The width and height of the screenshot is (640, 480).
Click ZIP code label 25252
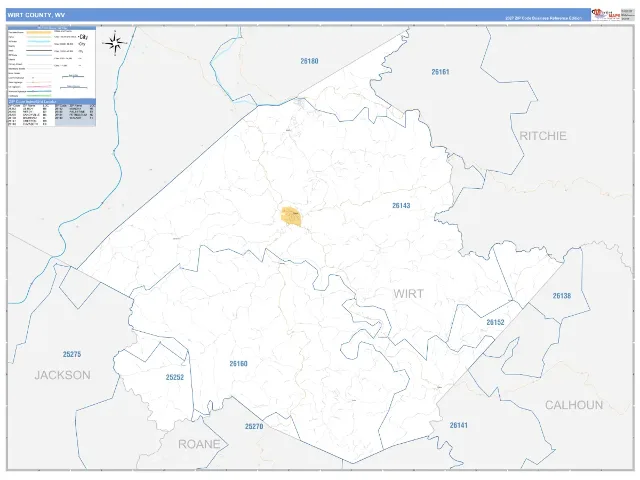(x=175, y=378)
